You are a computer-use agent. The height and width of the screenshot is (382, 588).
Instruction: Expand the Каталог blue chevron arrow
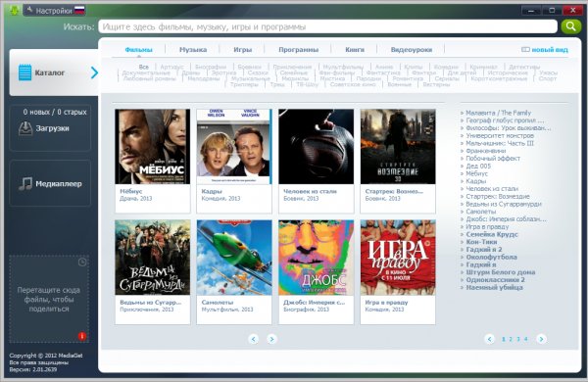[x=94, y=72]
